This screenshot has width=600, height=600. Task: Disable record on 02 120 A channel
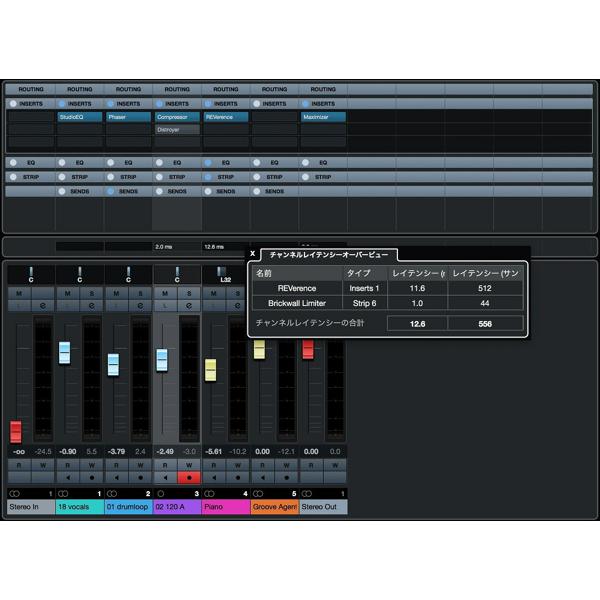click(x=189, y=478)
